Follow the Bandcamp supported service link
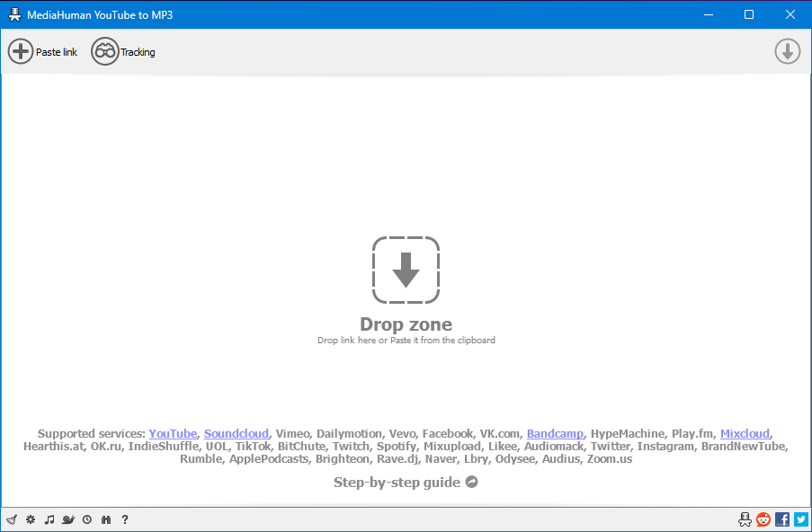This screenshot has width=812, height=532. [555, 434]
